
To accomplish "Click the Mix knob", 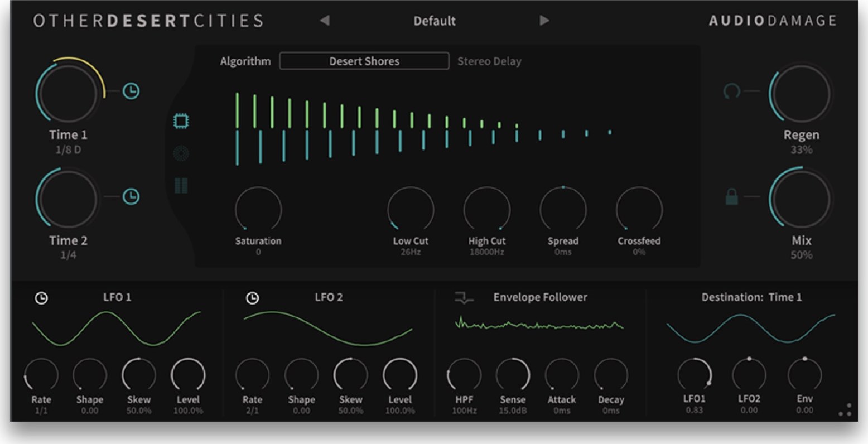I will [801, 199].
